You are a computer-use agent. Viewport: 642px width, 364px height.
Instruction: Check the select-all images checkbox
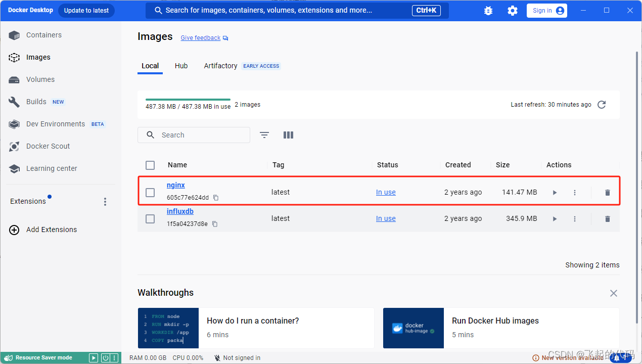pos(150,165)
